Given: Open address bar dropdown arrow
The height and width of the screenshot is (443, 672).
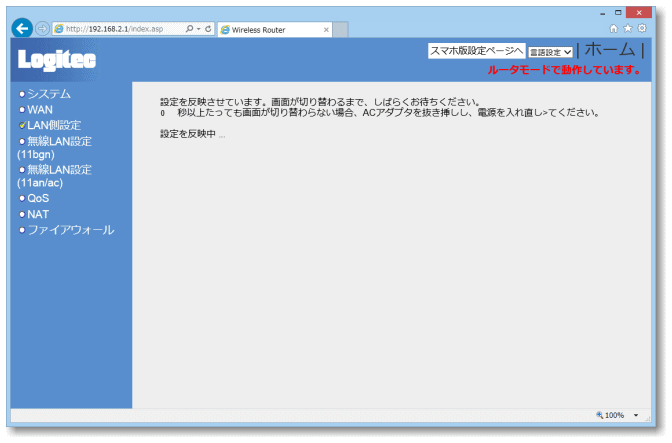Looking at the screenshot, I should click(198, 29).
